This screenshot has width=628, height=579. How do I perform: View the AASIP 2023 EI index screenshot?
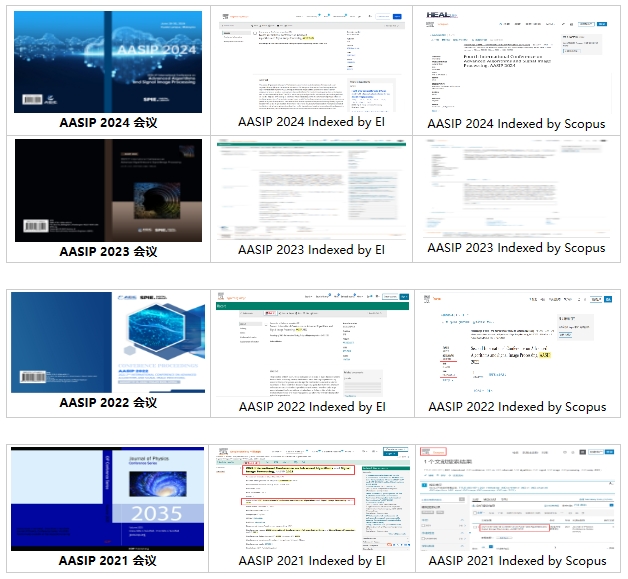click(311, 190)
